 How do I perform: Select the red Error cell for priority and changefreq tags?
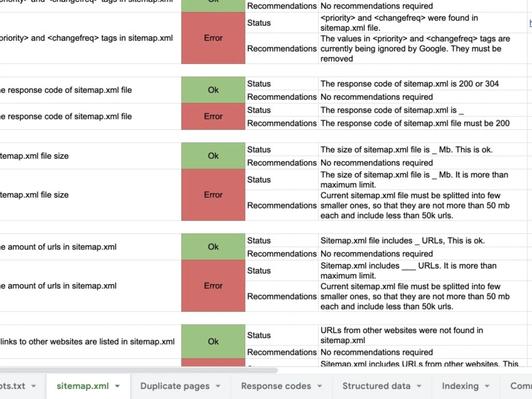click(213, 38)
